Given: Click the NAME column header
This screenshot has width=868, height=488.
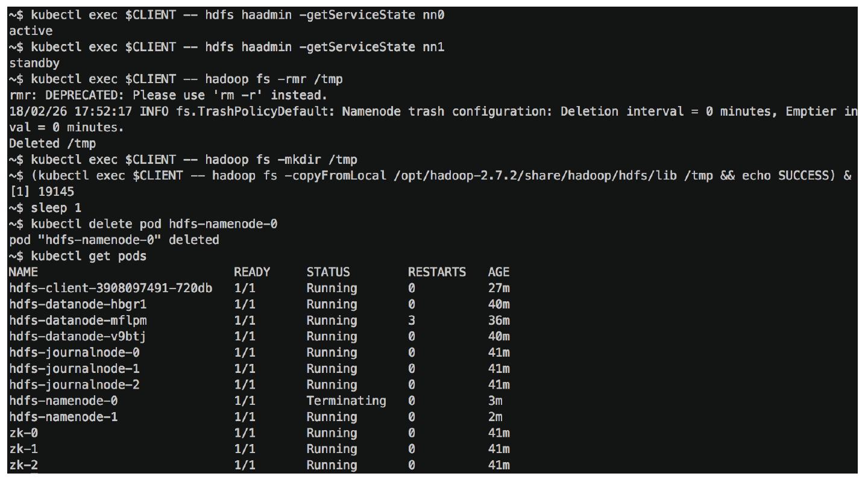Looking at the screenshot, I should (x=24, y=272).
